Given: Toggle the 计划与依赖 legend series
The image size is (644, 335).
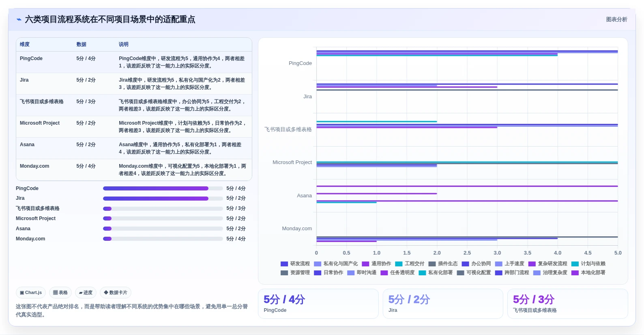Looking at the screenshot, I should [588, 264].
